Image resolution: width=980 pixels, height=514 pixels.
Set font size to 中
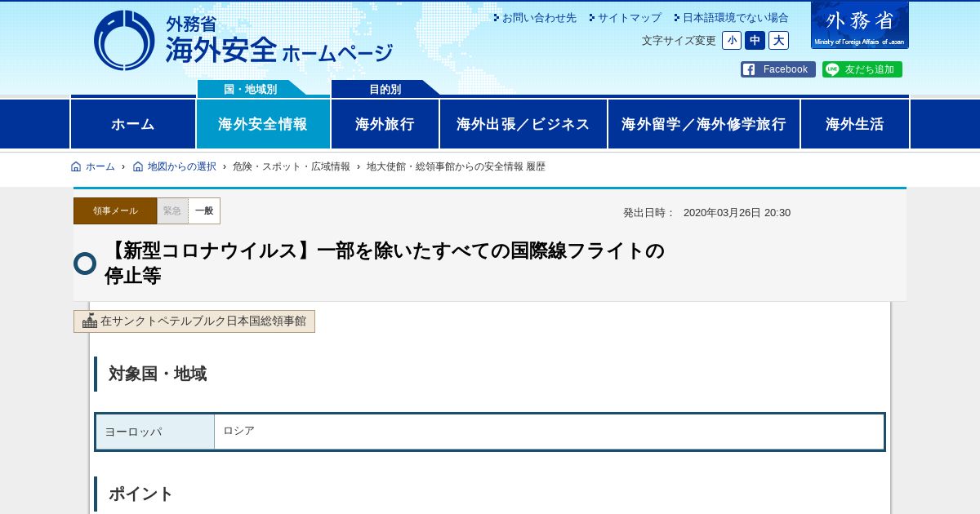pyautogui.click(x=755, y=41)
